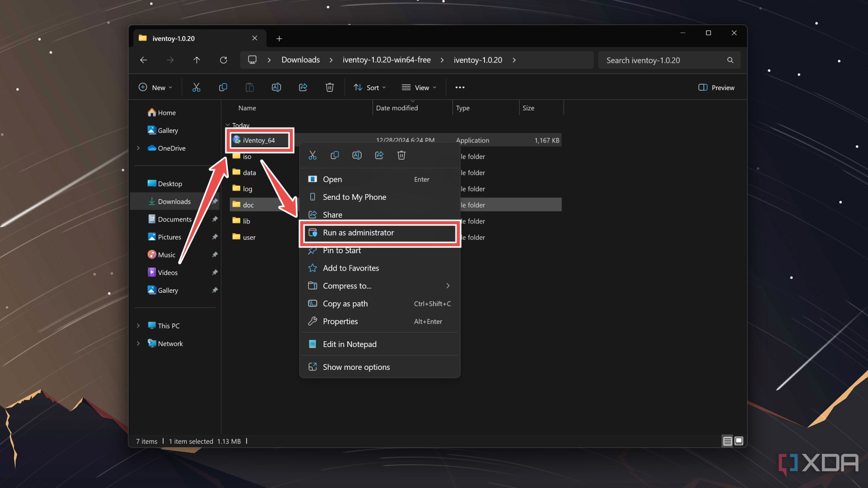Expand the This PC section

138,325
